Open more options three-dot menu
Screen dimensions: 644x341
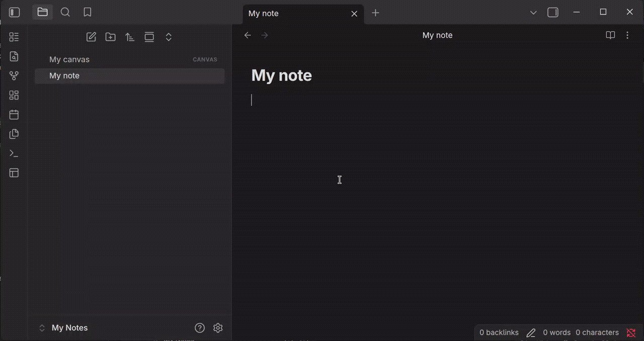coord(627,35)
